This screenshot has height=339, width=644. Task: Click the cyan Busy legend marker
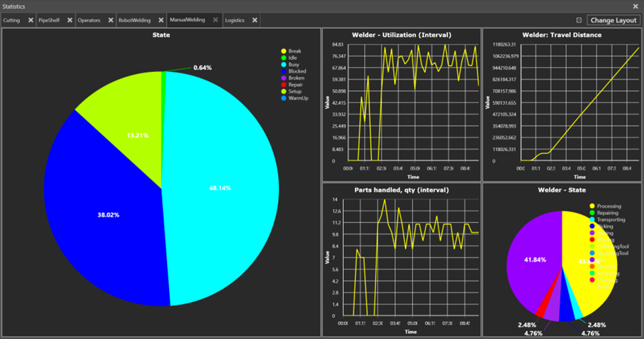tap(284, 65)
